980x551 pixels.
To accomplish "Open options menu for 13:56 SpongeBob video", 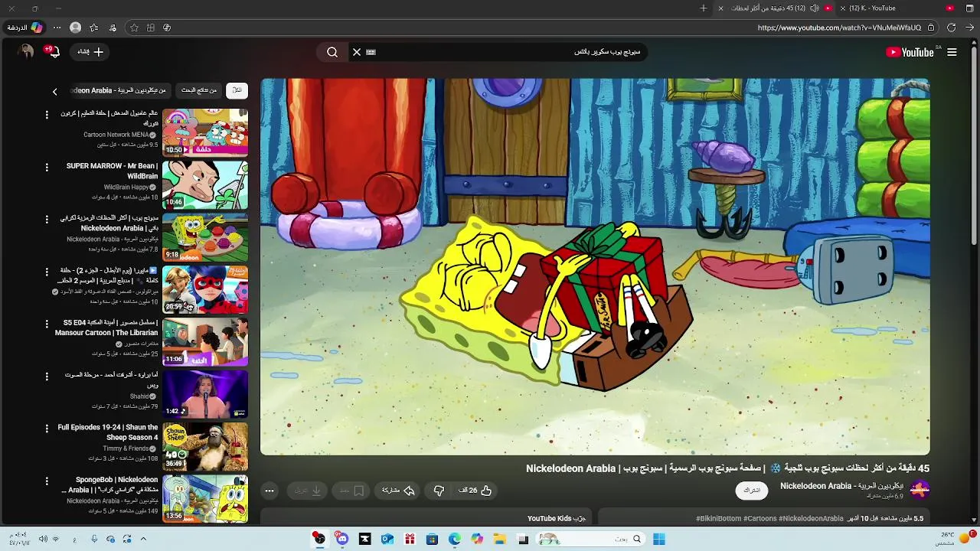I will point(47,481).
